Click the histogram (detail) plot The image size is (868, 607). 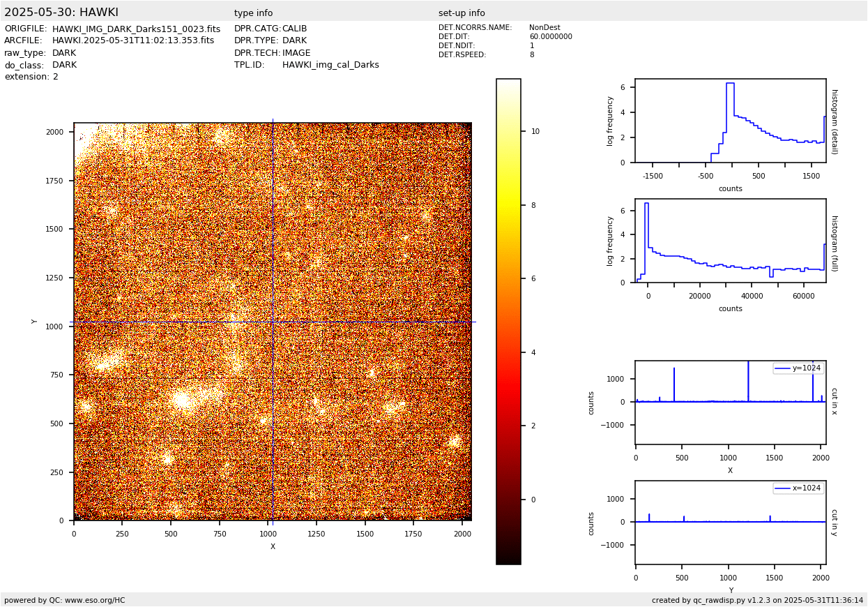[730, 121]
